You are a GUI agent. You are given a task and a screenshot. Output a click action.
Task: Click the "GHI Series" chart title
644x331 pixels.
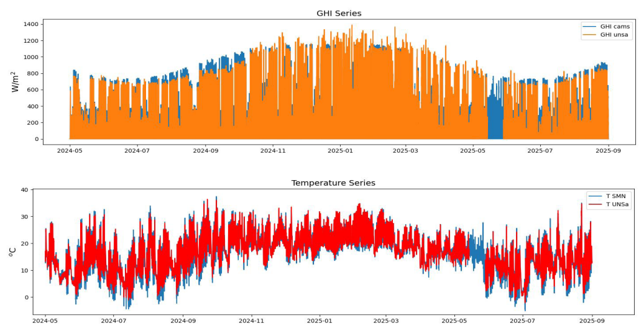click(x=339, y=13)
